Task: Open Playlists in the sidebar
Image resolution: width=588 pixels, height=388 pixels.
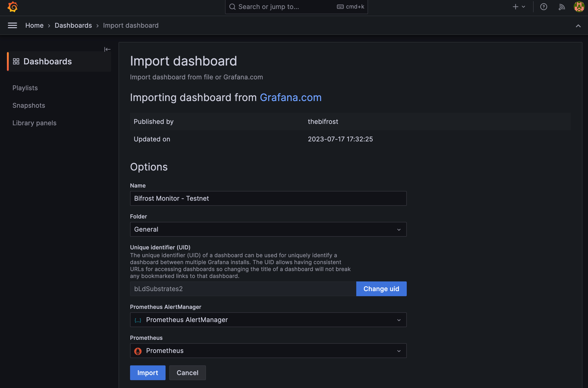Action: [x=25, y=88]
